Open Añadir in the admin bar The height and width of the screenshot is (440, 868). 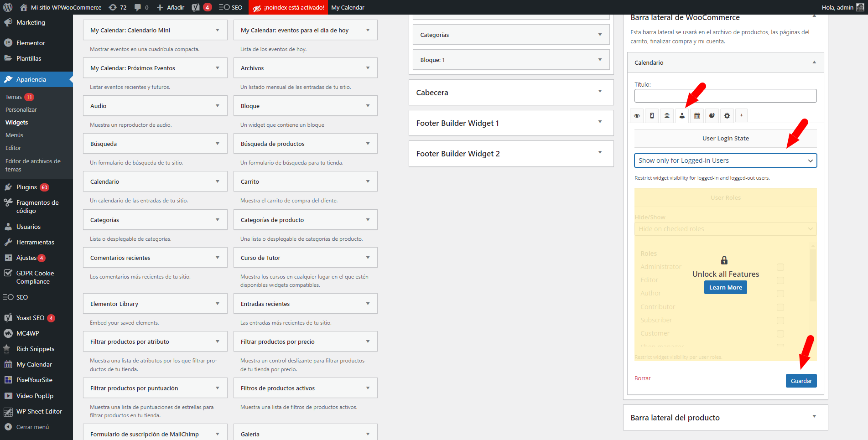(171, 7)
